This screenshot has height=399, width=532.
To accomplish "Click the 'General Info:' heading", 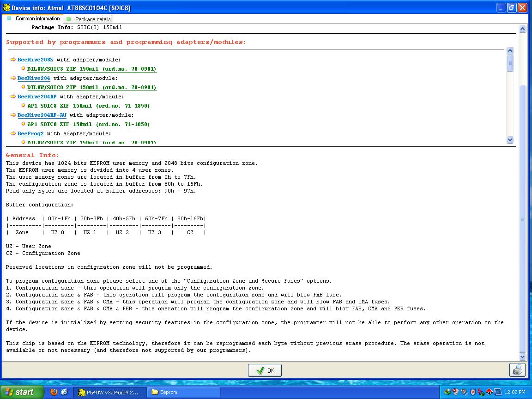I will click(x=32, y=155).
